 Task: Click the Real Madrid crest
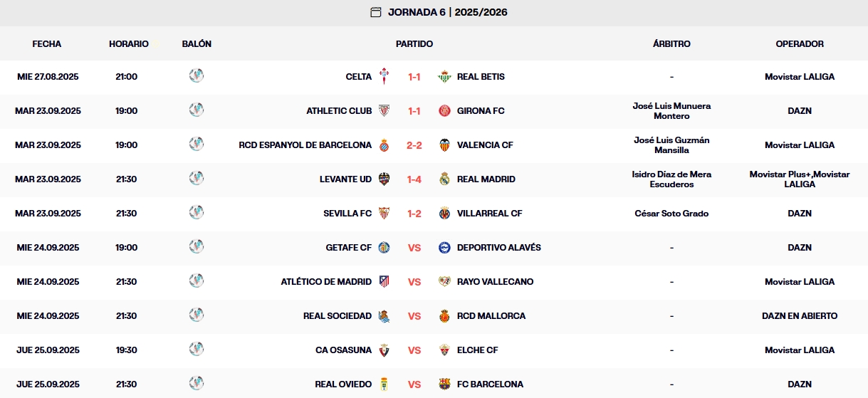click(x=444, y=179)
